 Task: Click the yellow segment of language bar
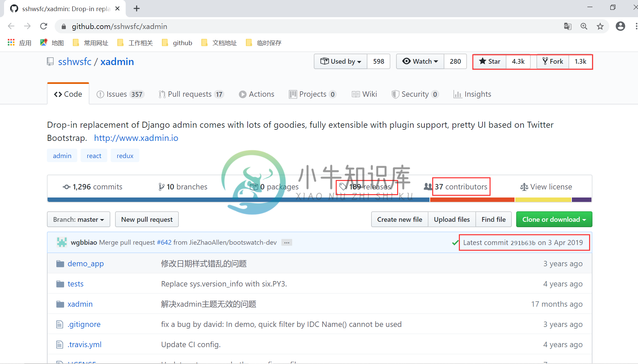pos(543,200)
